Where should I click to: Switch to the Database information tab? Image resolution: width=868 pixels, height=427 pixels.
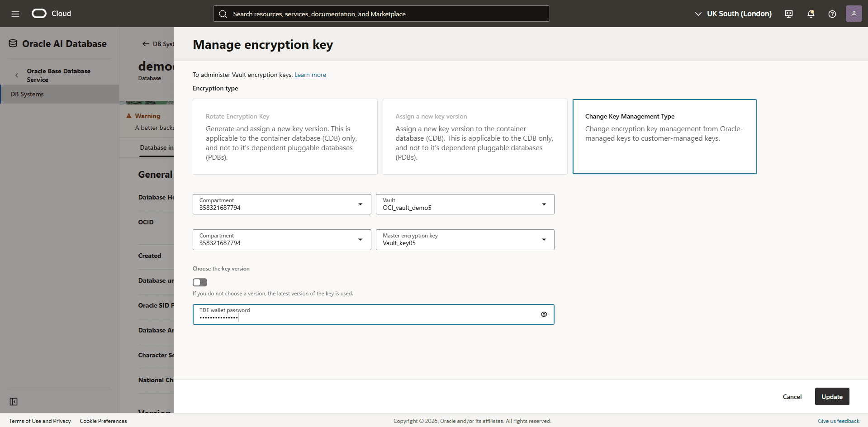click(x=157, y=147)
